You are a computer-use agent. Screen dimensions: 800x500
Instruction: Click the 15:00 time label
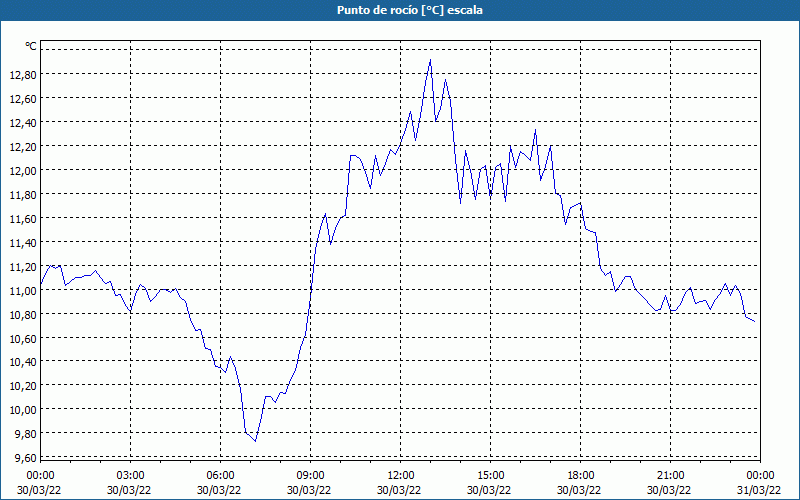coord(491,476)
